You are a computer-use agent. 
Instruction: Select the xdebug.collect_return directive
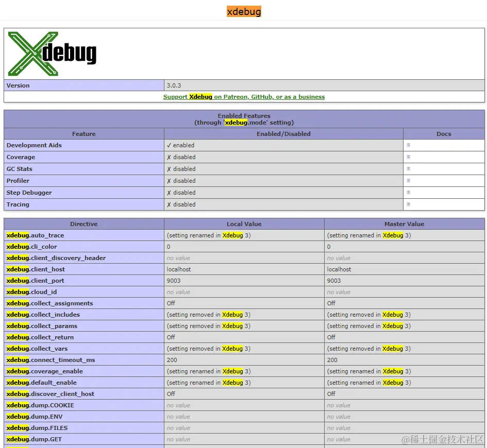[40, 337]
